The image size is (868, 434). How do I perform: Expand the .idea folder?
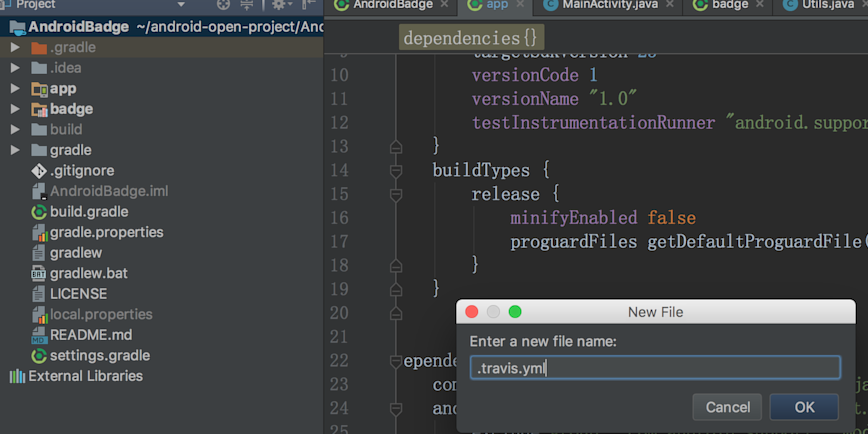tap(15, 68)
